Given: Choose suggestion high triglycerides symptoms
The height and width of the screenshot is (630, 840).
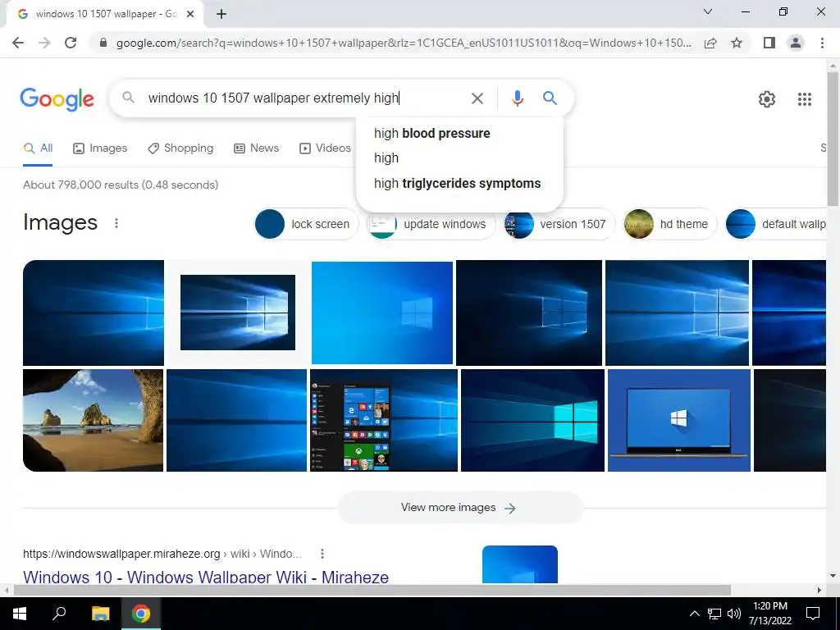Looking at the screenshot, I should 459,183.
